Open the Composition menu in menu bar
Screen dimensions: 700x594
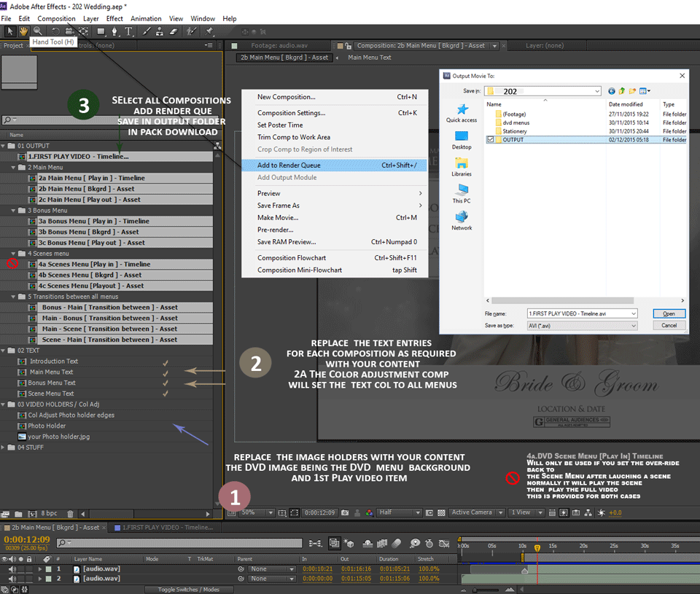pos(56,18)
